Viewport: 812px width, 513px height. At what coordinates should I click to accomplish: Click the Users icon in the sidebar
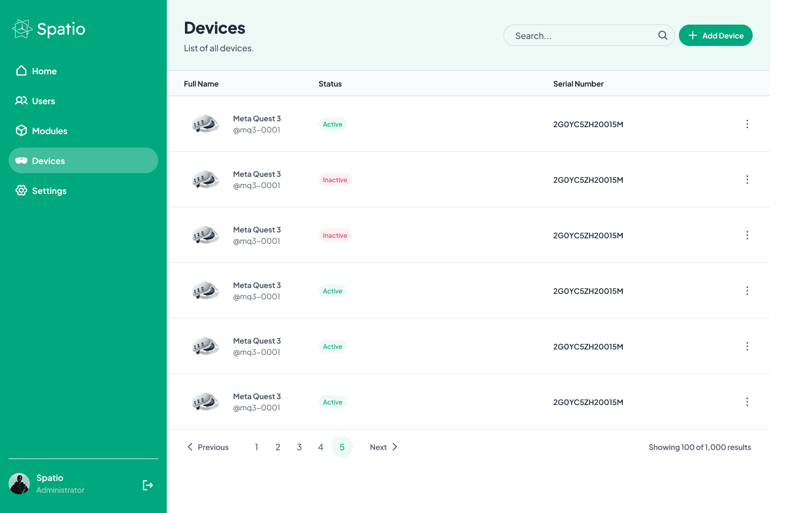click(x=21, y=100)
